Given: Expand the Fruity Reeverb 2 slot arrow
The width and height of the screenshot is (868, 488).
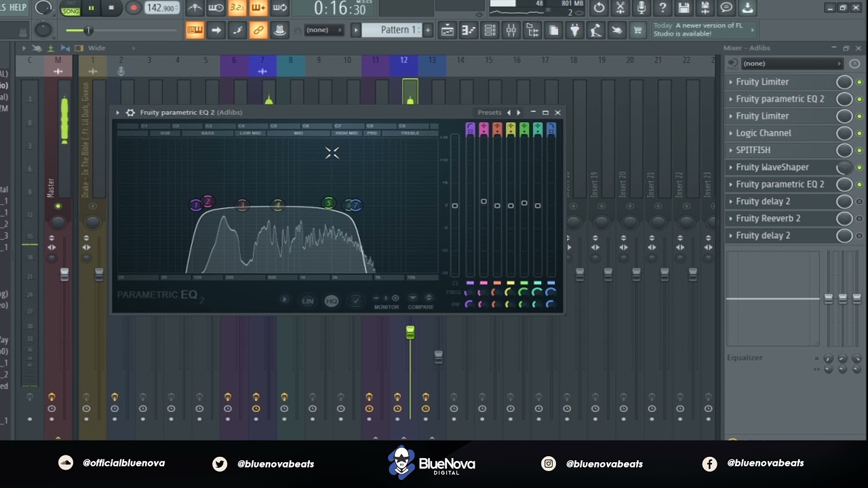Looking at the screenshot, I should click(x=731, y=218).
